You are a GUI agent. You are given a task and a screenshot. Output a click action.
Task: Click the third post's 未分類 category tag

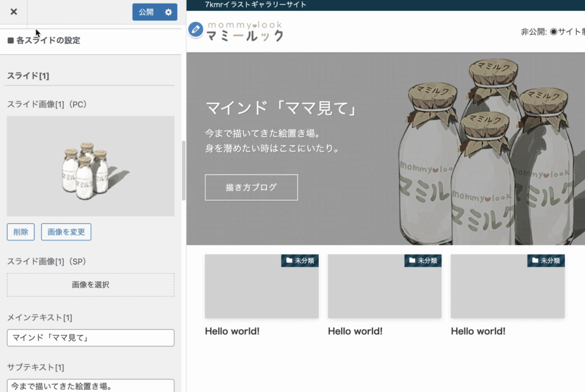click(546, 261)
